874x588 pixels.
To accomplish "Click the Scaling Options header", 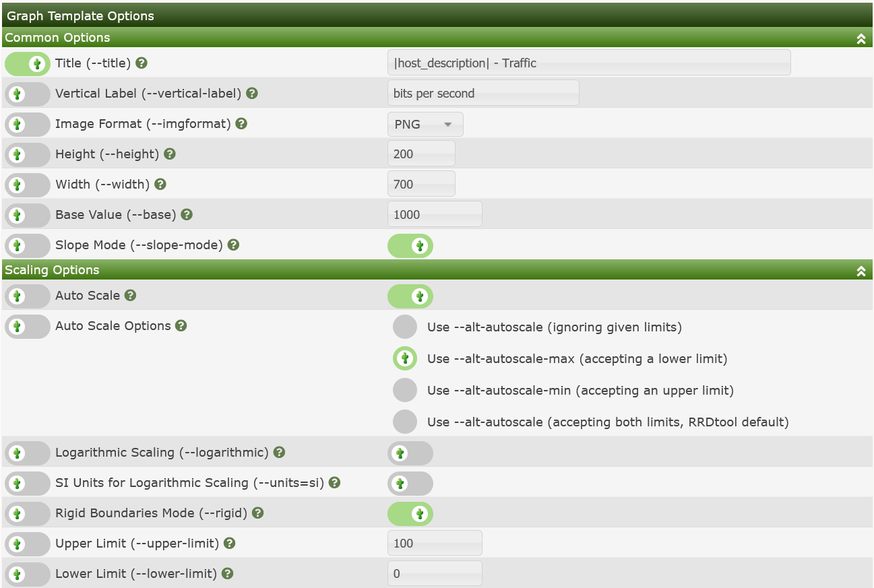I will (52, 270).
